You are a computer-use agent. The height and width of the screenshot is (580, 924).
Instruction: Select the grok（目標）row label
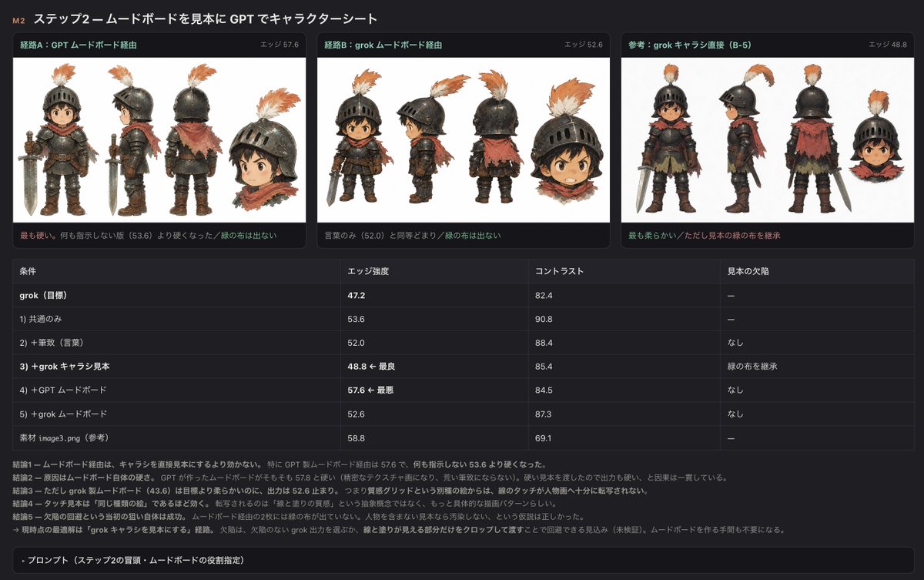[43, 295]
